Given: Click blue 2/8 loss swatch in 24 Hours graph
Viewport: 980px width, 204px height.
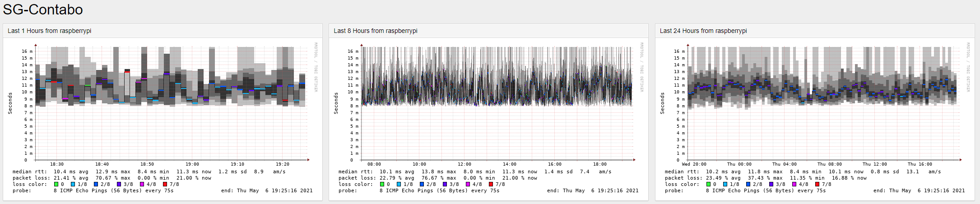Looking at the screenshot, I should point(748,184).
